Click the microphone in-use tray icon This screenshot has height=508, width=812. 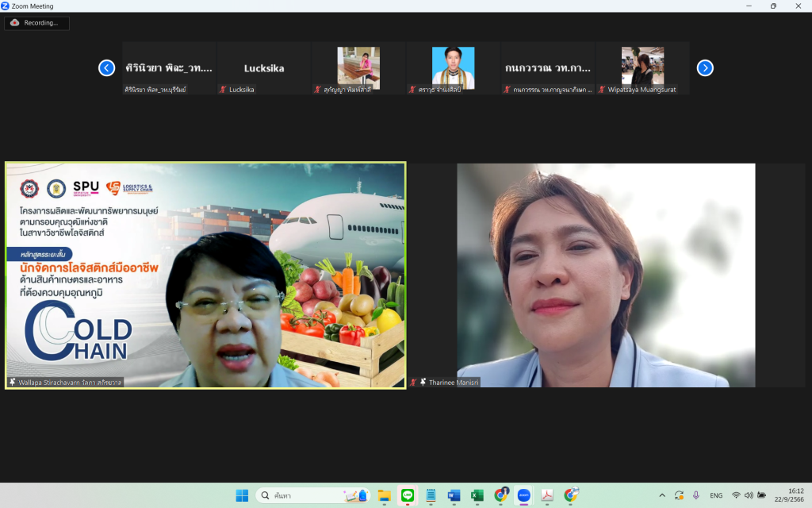[x=696, y=495]
